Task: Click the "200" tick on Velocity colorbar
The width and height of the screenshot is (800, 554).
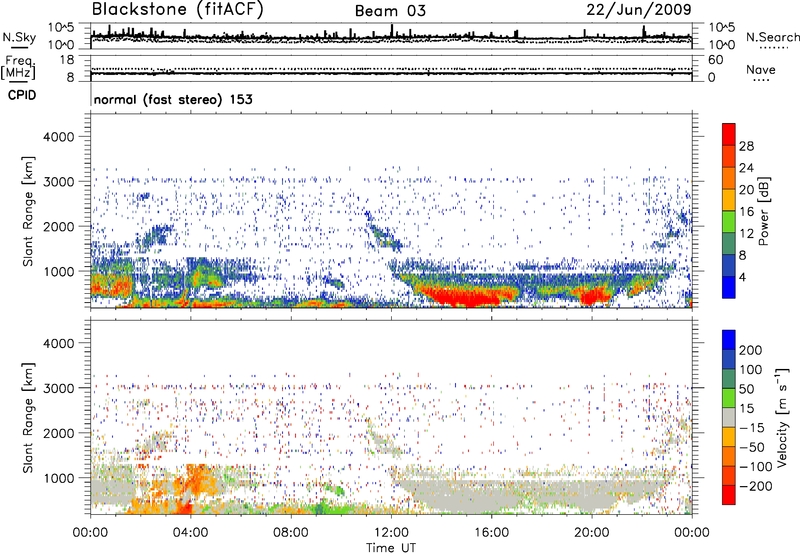Action: click(751, 350)
